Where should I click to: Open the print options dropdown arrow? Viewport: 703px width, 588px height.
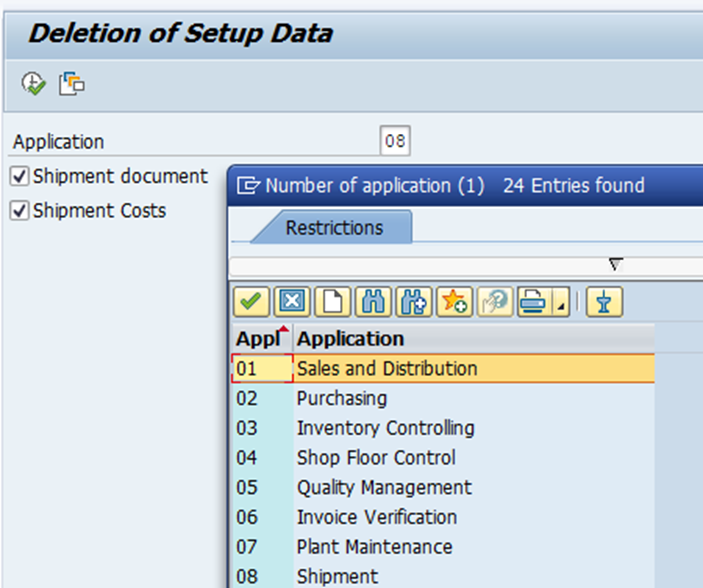tap(560, 301)
